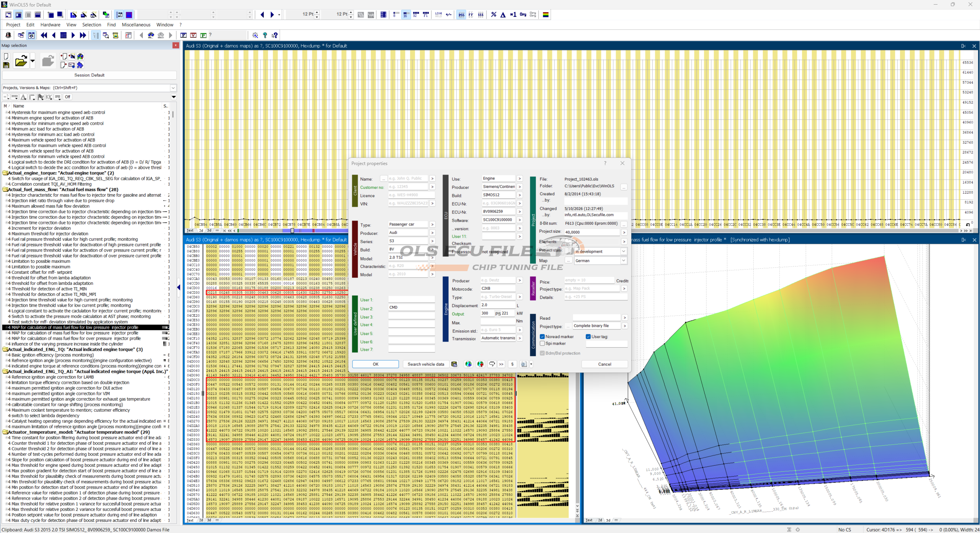Open the Project menu
The height and width of the screenshot is (533, 980).
(x=13, y=25)
